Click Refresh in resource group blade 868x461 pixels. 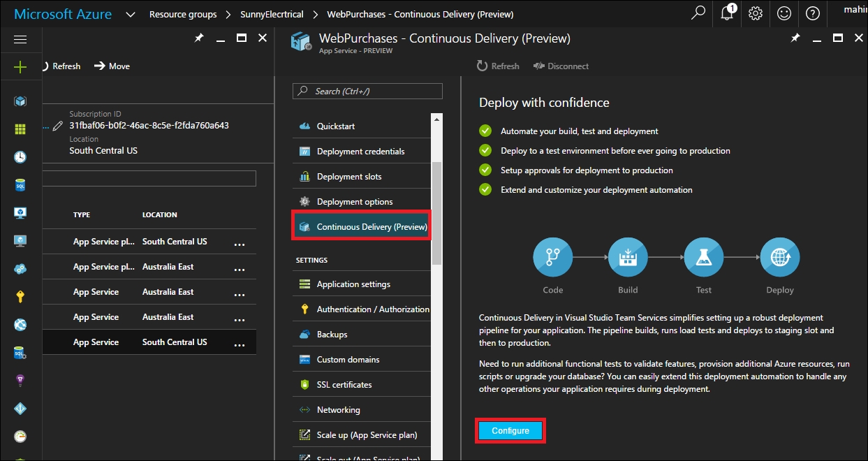[61, 66]
